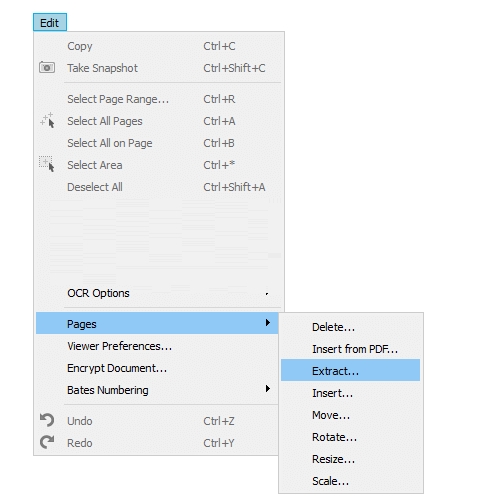Screen dimensions: 492x502
Task: Open the Edit menu
Action: 50,22
